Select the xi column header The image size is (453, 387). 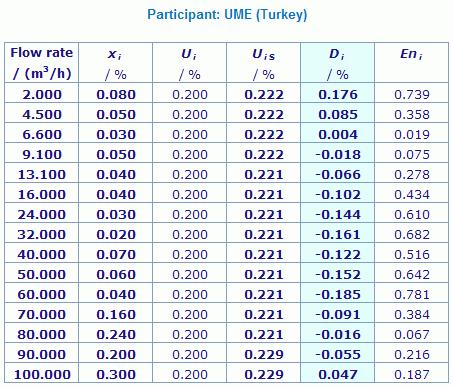pyautogui.click(x=115, y=63)
